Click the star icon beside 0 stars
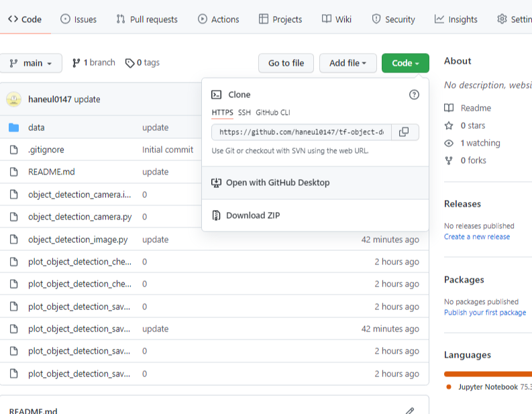The image size is (532, 414). point(449,125)
